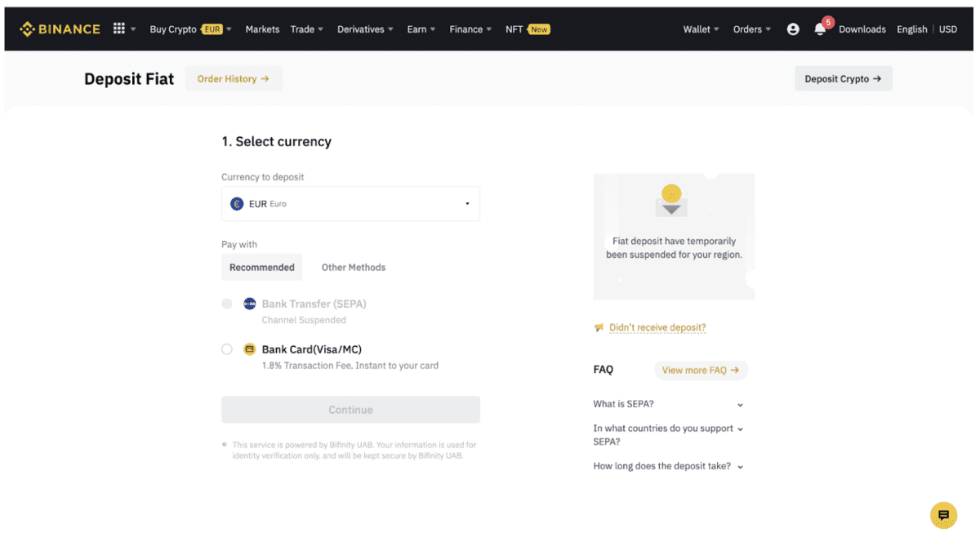Click the bank card icon
The height and width of the screenshot is (546, 980).
250,349
